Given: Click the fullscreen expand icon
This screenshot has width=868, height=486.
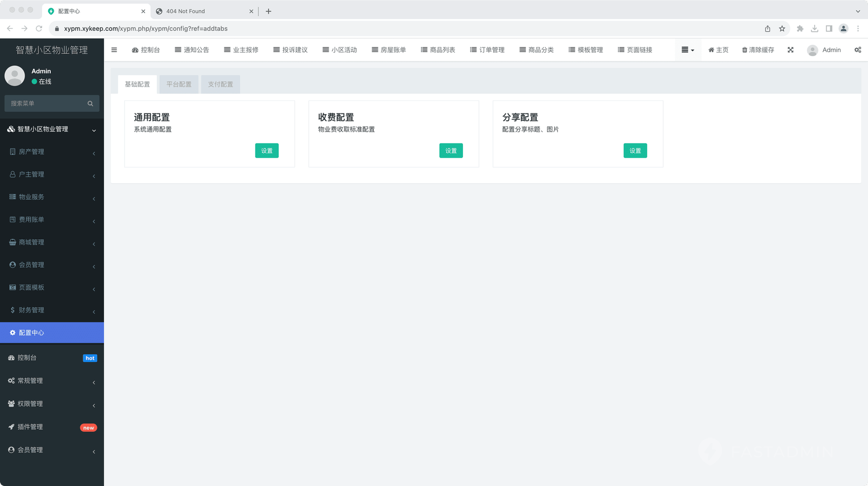Looking at the screenshot, I should pos(790,50).
